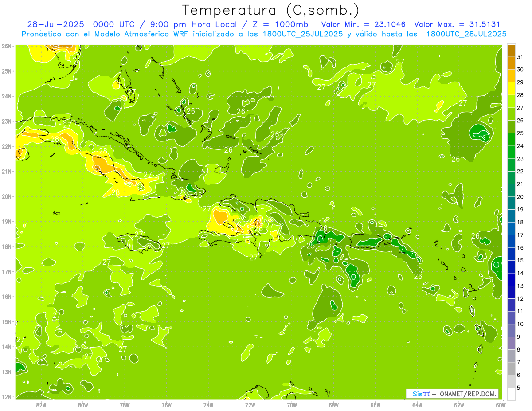532x411 pixels.
Task: Click the 22N latitude axis label
Action: 7,146
